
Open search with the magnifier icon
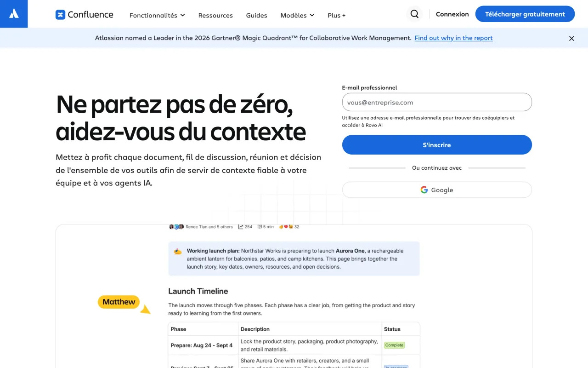click(x=414, y=14)
